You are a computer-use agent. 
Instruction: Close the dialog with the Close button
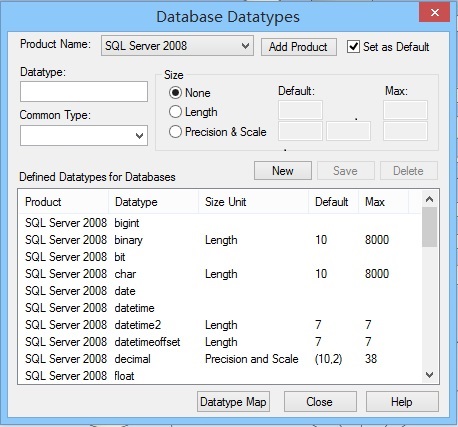[320, 402]
